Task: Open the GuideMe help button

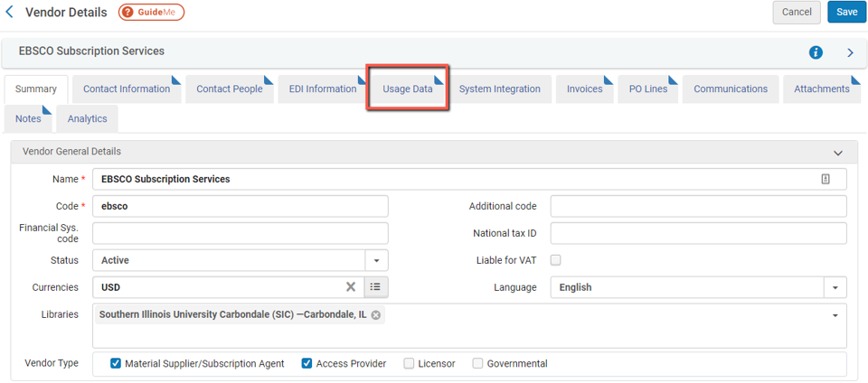Action: tap(151, 12)
